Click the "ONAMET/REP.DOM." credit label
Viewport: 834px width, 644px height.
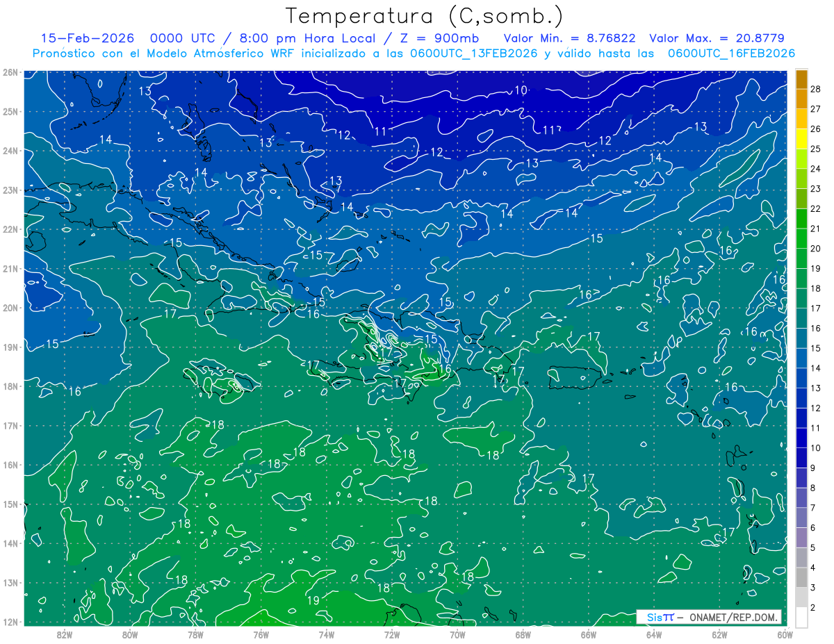click(x=734, y=617)
